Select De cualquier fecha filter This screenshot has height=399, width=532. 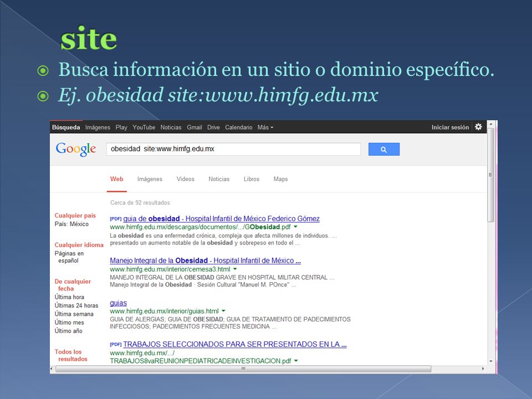pyautogui.click(x=73, y=285)
